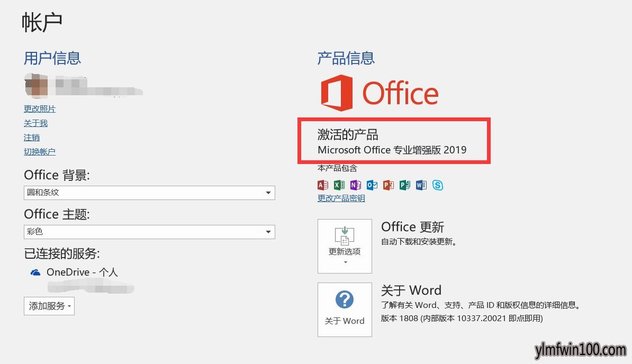
Task: Click the OneNote app icon
Action: pyautogui.click(x=356, y=185)
